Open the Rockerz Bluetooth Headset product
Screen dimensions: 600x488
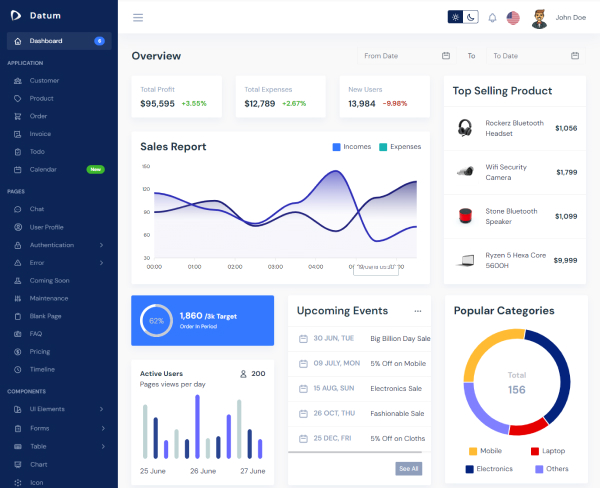coord(515,128)
